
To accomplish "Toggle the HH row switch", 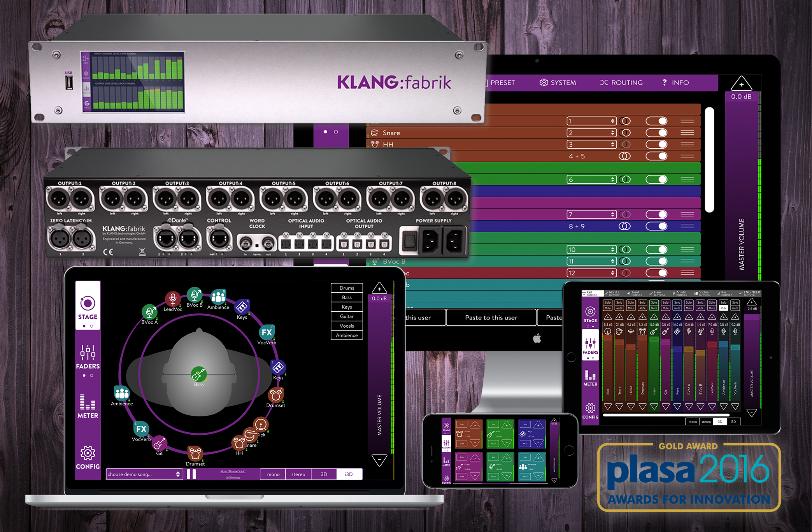I will pos(656,144).
